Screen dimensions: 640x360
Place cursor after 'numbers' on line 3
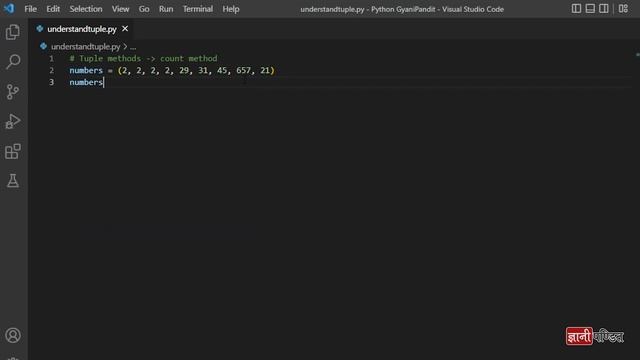pyautogui.click(x=104, y=82)
